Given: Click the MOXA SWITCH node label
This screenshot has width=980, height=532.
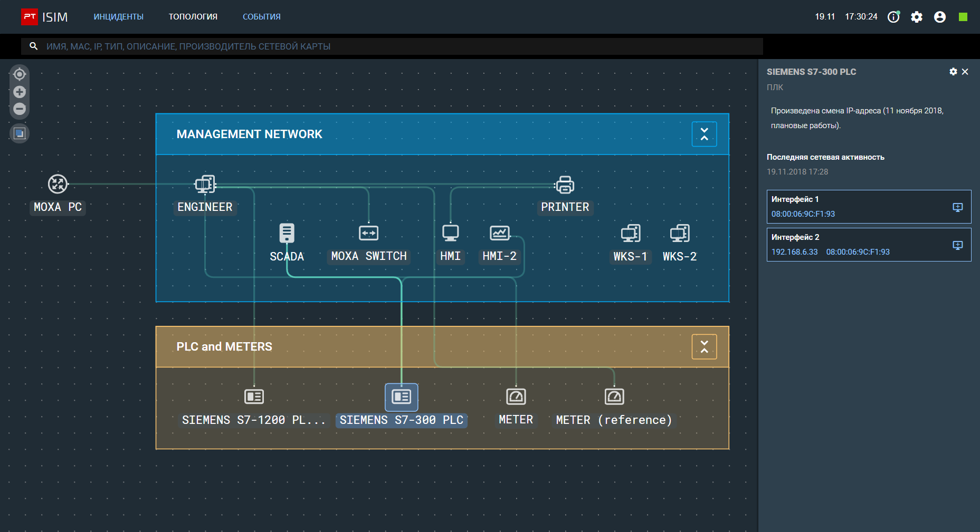Looking at the screenshot, I should coord(369,256).
